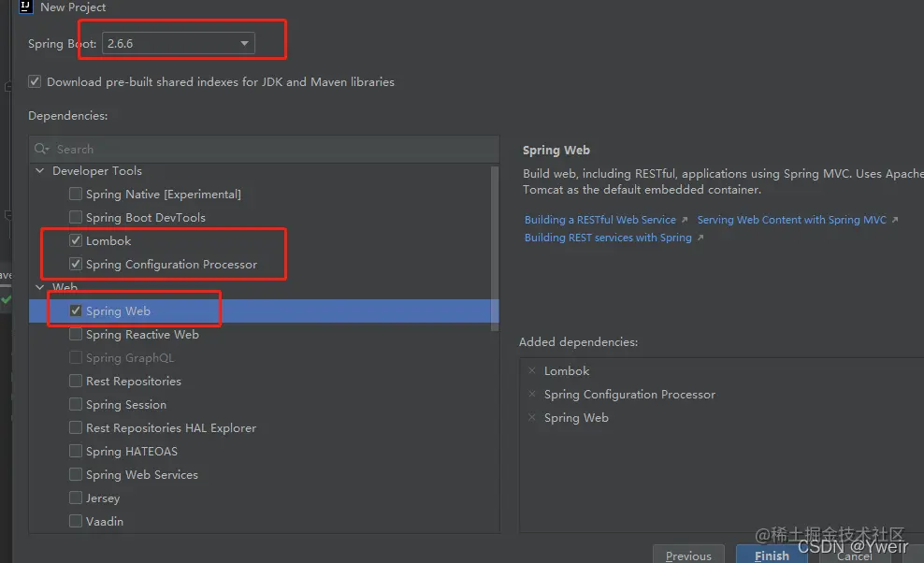Viewport: 924px width, 563px height.
Task: Check the Spring Session option
Action: 76,404
